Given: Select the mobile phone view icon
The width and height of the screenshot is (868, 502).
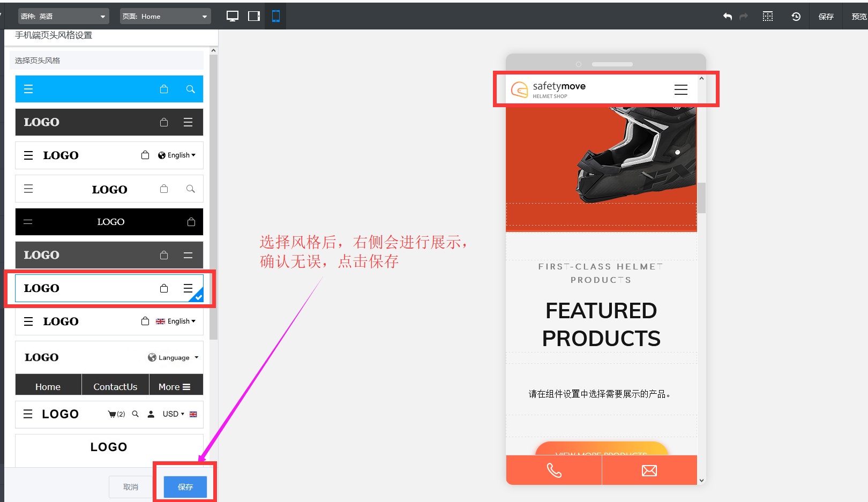Looking at the screenshot, I should (276, 16).
